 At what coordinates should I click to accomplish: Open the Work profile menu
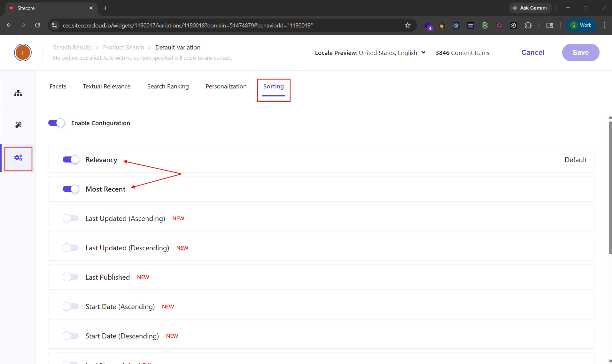(x=581, y=25)
